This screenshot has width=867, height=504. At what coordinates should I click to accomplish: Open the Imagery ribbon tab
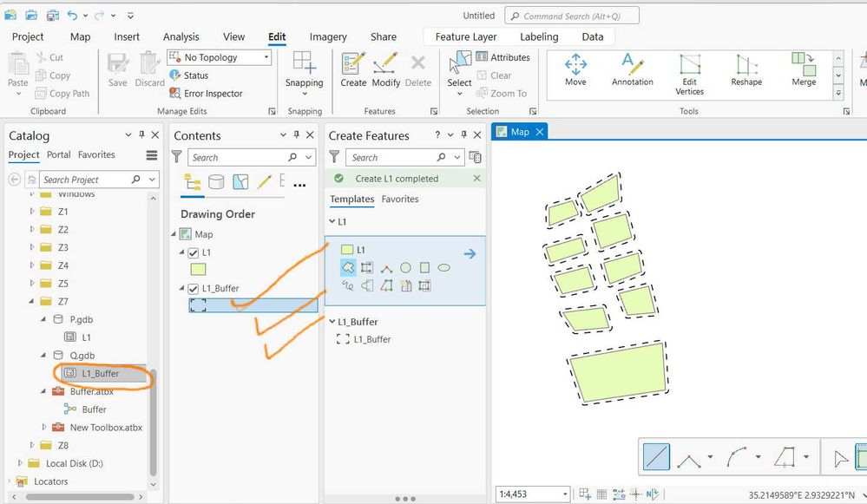pos(328,36)
